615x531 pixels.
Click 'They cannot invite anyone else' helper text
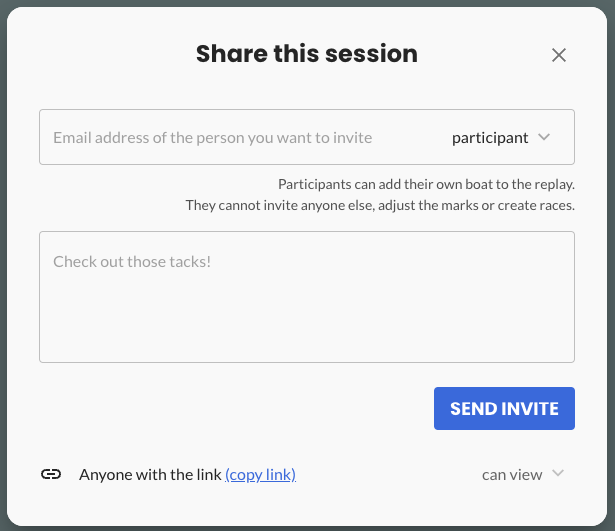[380, 205]
